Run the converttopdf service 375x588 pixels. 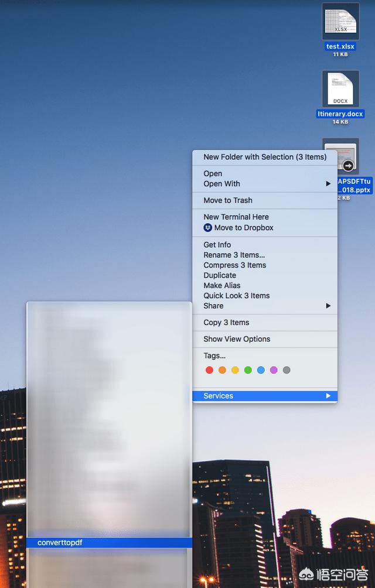pos(109,543)
